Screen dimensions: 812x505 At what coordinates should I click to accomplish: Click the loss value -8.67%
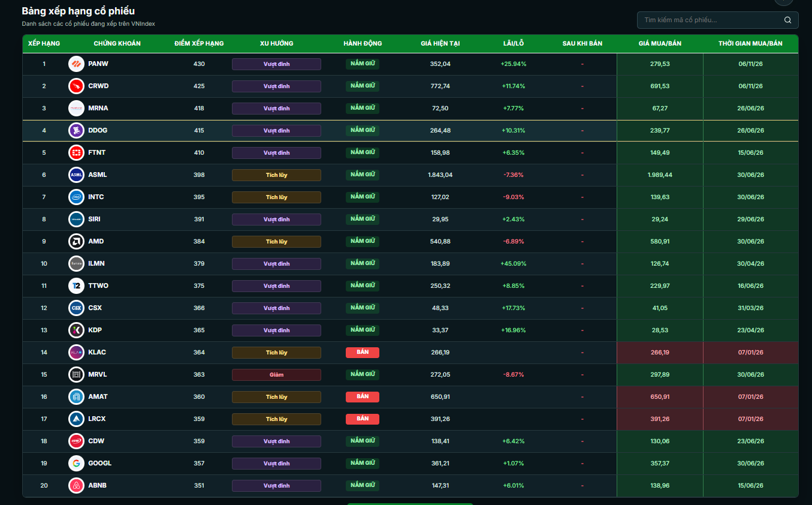514,374
